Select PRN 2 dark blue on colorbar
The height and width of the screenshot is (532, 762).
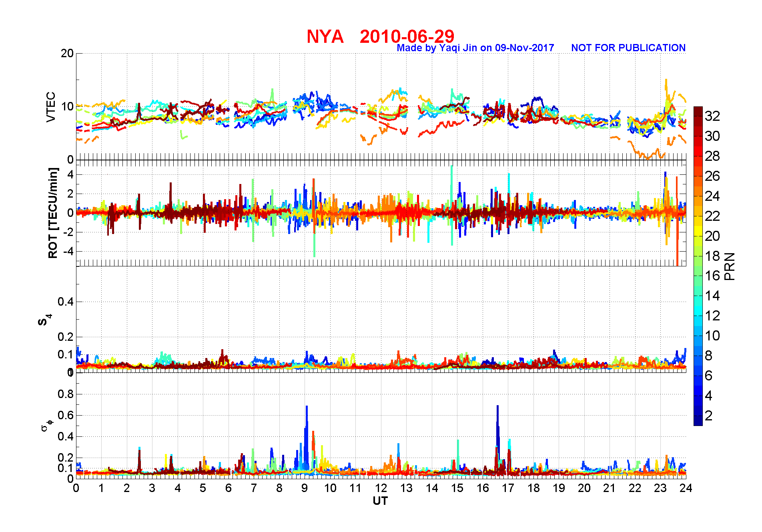698,416
